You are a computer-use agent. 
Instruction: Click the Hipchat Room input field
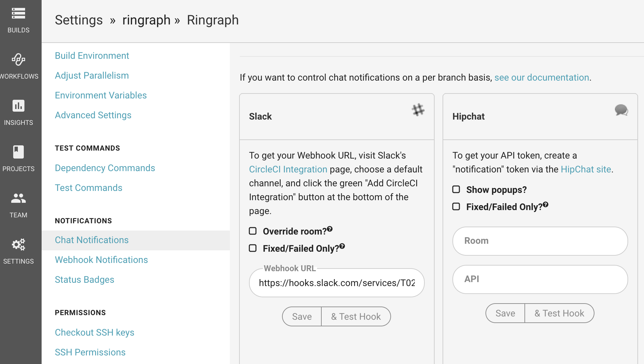[x=540, y=241]
